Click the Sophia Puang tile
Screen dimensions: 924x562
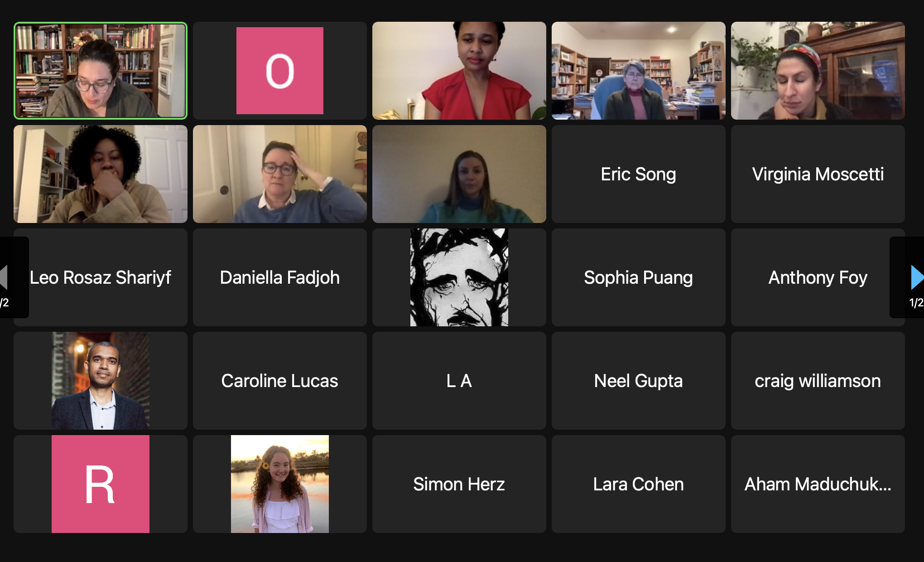pyautogui.click(x=639, y=277)
